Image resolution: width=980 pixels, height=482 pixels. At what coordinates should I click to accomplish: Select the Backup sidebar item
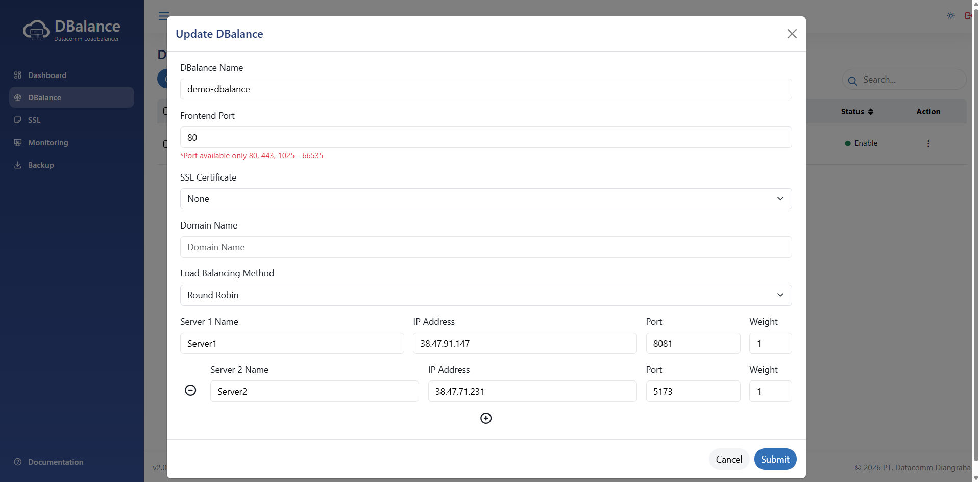[41, 165]
